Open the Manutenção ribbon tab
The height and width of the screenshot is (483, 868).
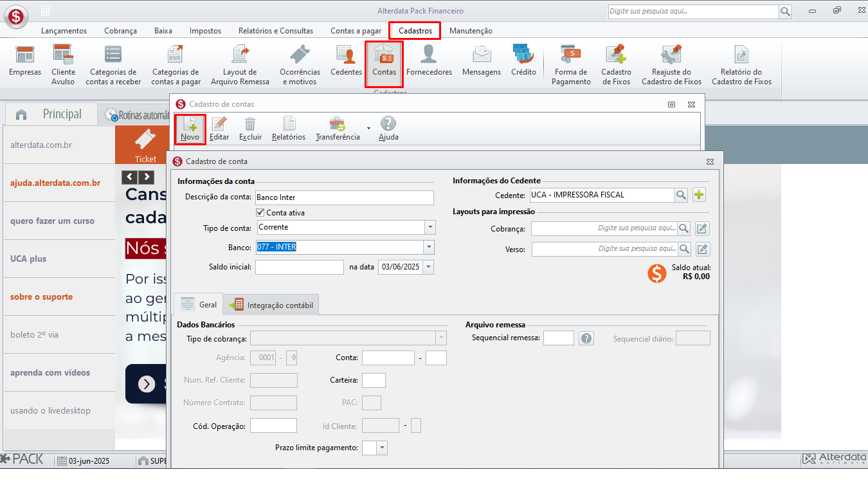(471, 30)
